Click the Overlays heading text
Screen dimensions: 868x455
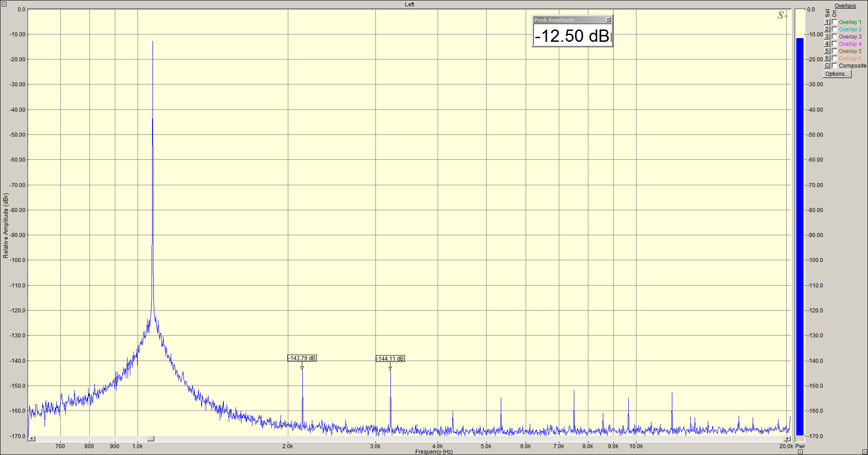845,6
